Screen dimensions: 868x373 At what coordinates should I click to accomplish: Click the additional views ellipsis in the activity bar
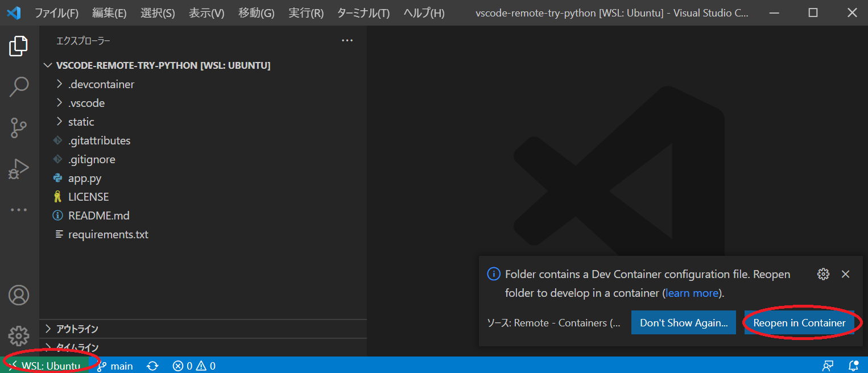[19, 209]
